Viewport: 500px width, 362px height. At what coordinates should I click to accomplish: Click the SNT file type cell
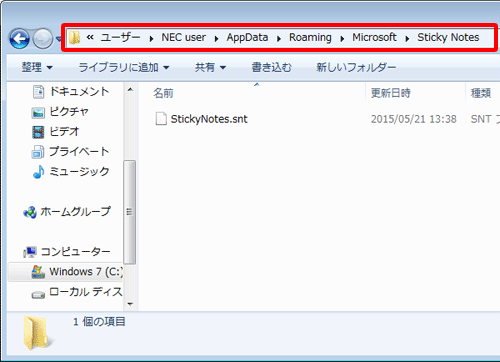click(x=485, y=119)
